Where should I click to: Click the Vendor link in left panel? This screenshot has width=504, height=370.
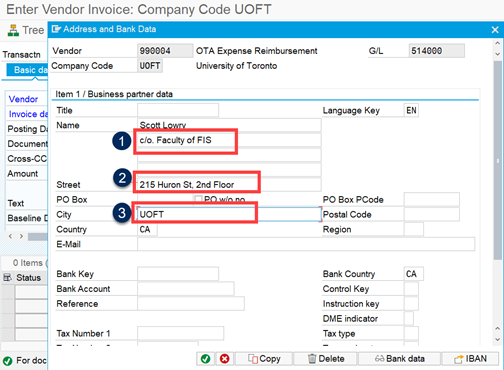(x=23, y=99)
